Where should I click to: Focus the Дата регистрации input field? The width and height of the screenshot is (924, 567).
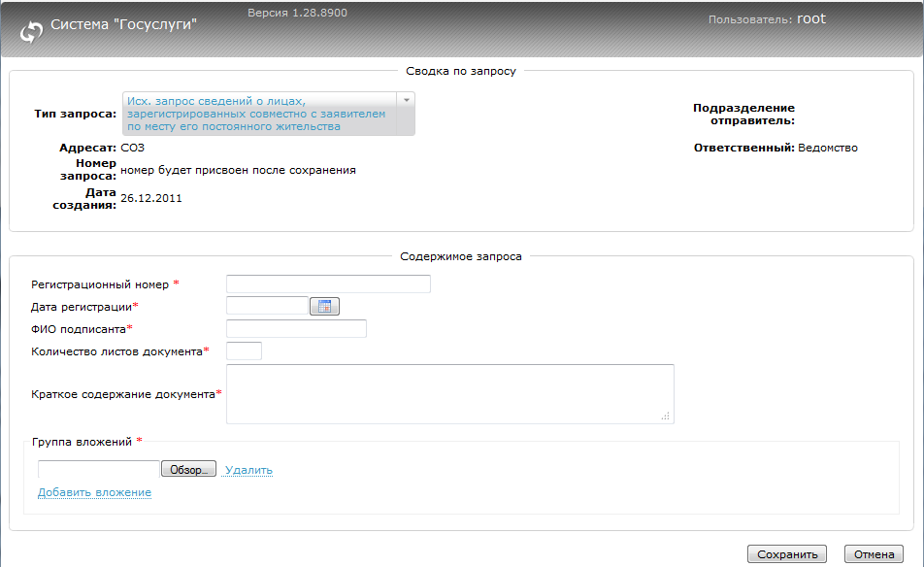(x=268, y=306)
